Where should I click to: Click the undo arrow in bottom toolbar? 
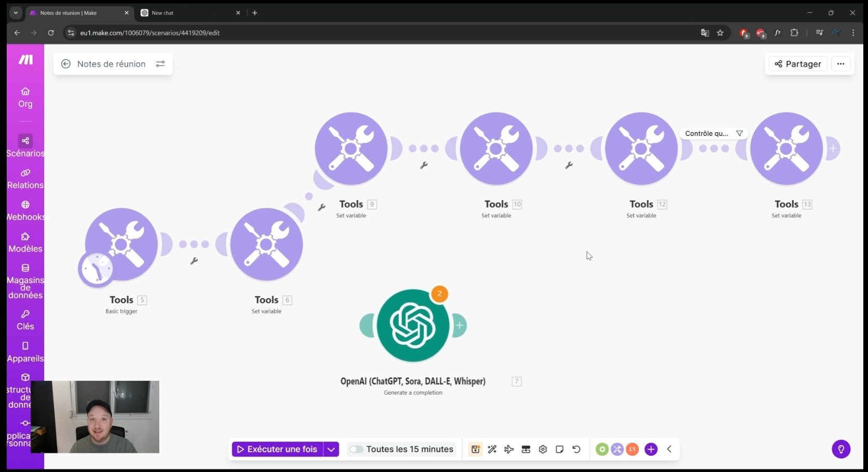[576, 449]
